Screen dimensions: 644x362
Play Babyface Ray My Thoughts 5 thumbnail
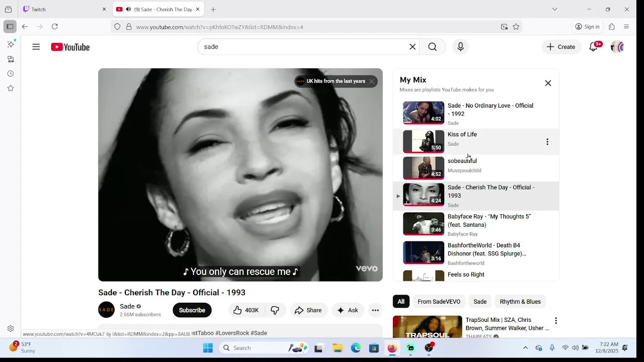(424, 224)
